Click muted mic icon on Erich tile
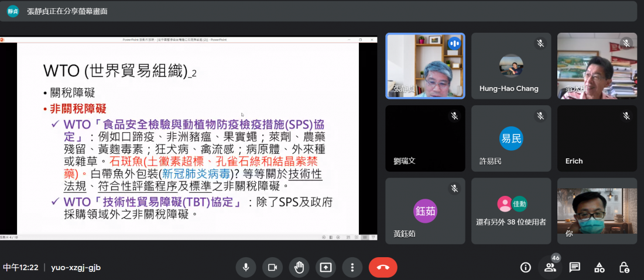The width and height of the screenshot is (644, 280). click(x=626, y=116)
